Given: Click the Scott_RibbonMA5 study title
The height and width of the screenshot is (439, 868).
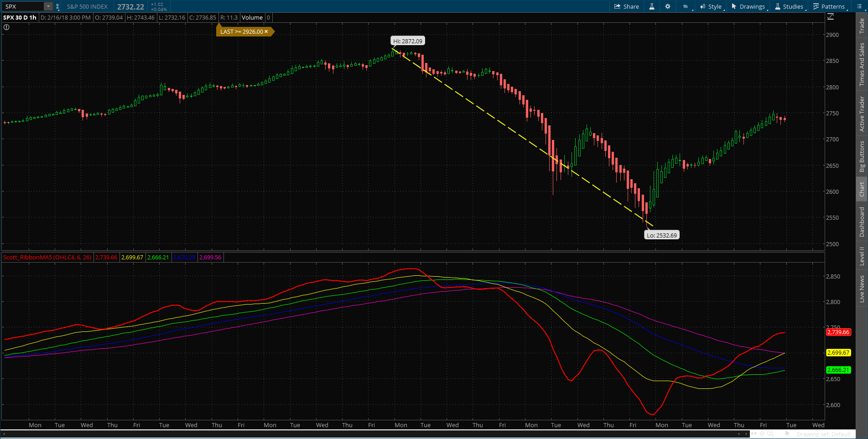Looking at the screenshot, I should click(47, 258).
